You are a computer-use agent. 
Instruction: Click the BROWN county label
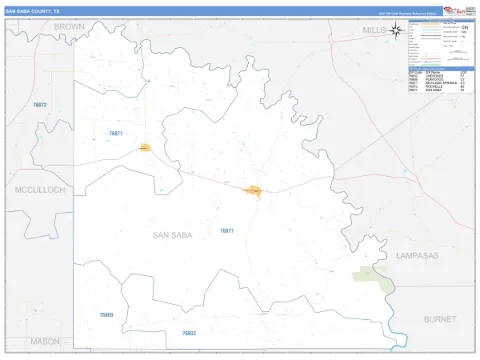coord(69,27)
